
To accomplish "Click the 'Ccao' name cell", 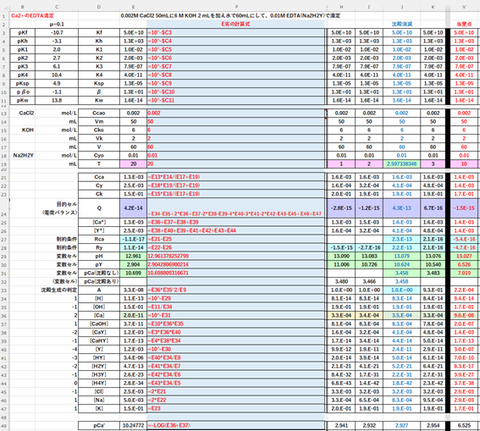I will (x=99, y=113).
